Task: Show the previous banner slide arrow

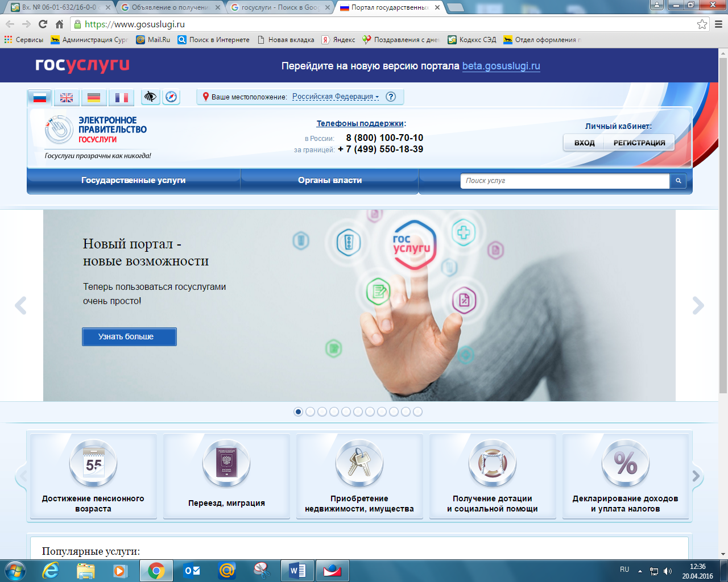Action: 20,306
